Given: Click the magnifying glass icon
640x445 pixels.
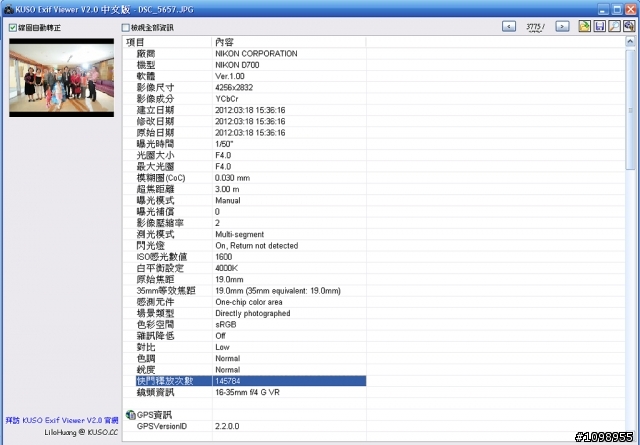Looking at the screenshot, I should (614, 27).
